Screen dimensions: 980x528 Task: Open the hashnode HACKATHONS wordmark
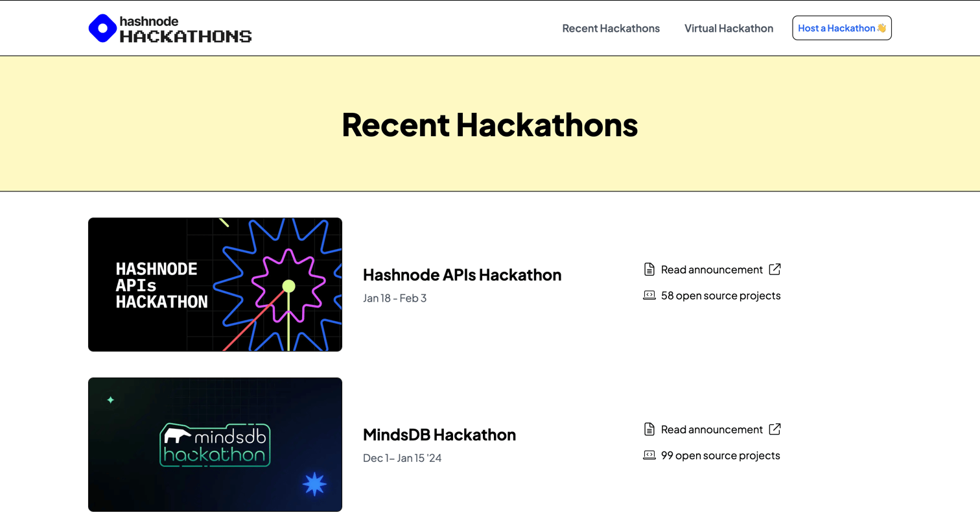click(185, 29)
